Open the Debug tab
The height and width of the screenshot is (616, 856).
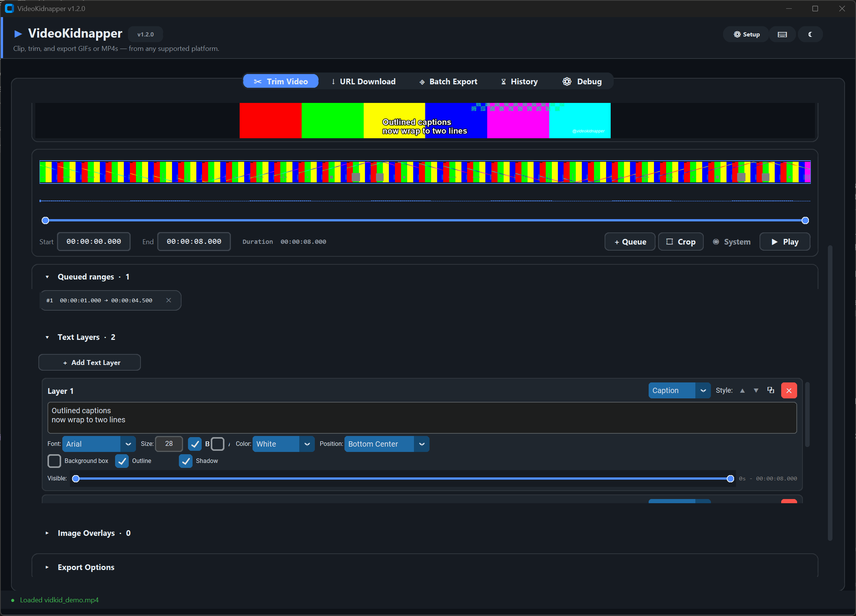pos(582,81)
